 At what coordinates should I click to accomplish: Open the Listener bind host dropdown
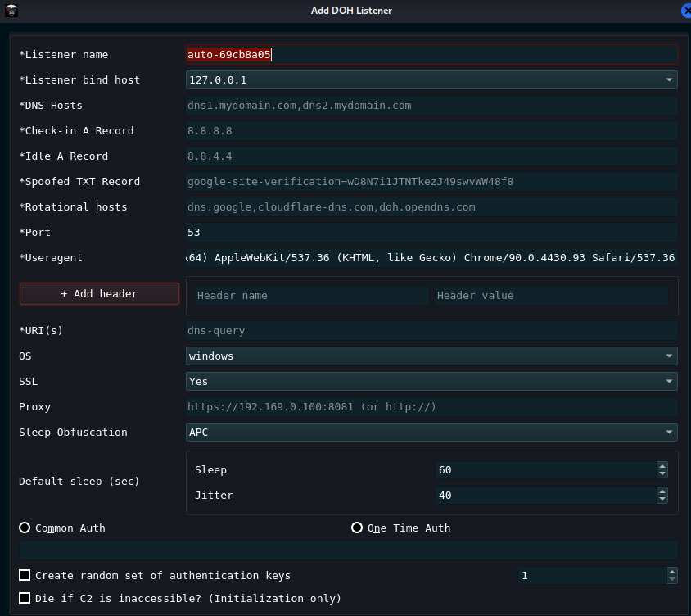[431, 79]
